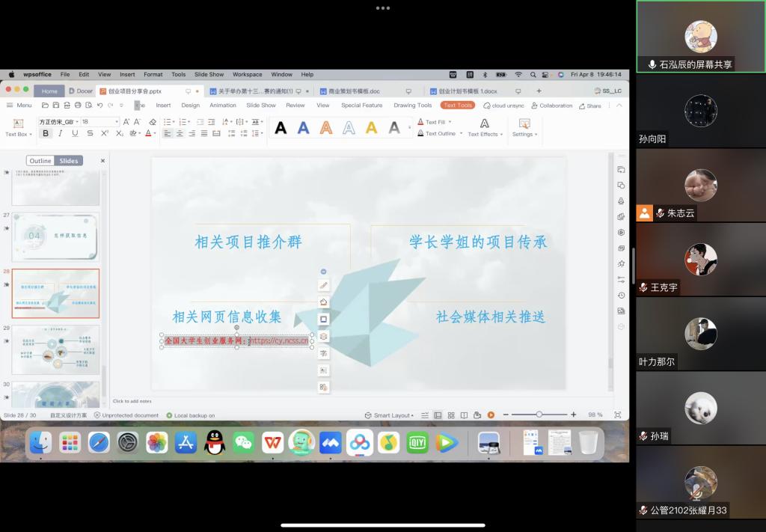
Task: Switch to the Animation ribbon tab
Action: tap(223, 106)
